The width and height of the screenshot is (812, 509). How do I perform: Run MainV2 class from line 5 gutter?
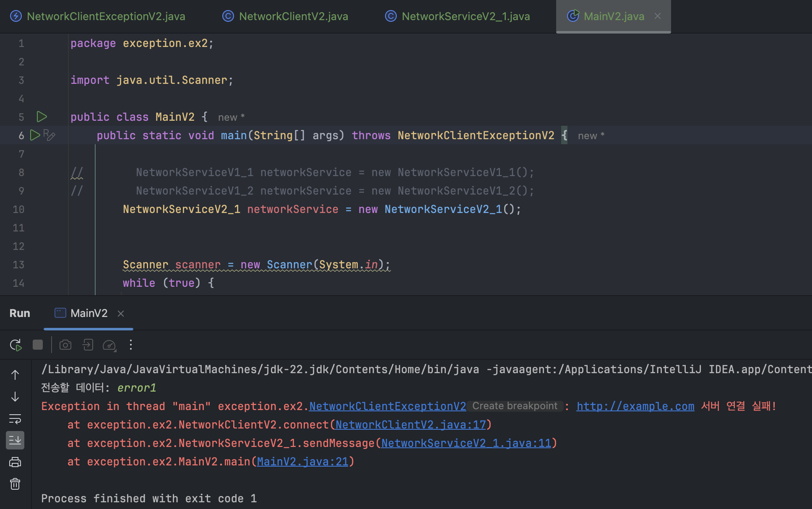42,117
